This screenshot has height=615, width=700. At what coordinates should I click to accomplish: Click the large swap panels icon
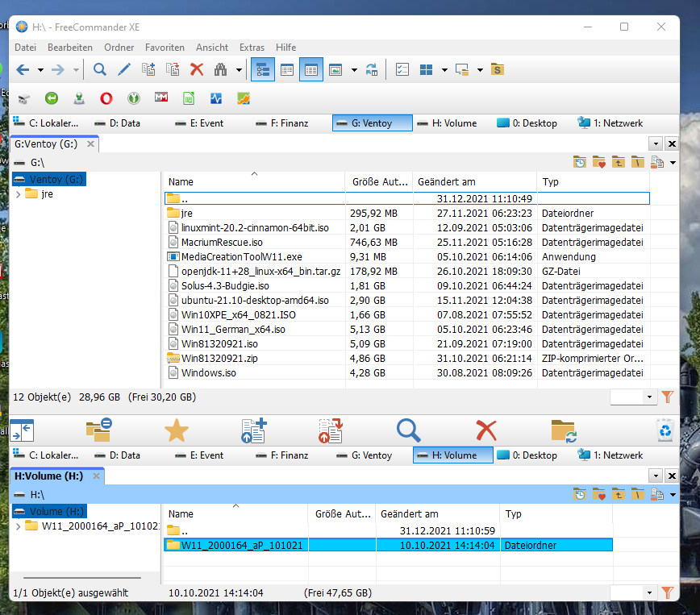click(x=23, y=430)
